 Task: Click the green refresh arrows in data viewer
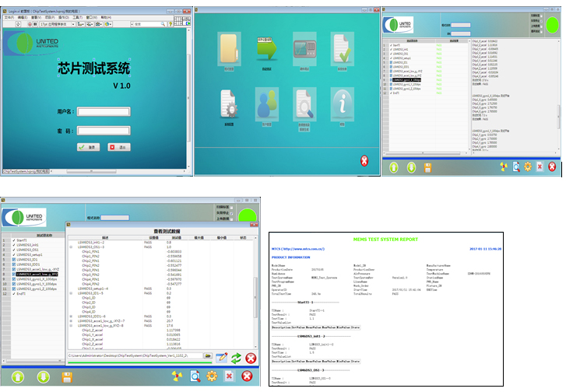pos(234,357)
